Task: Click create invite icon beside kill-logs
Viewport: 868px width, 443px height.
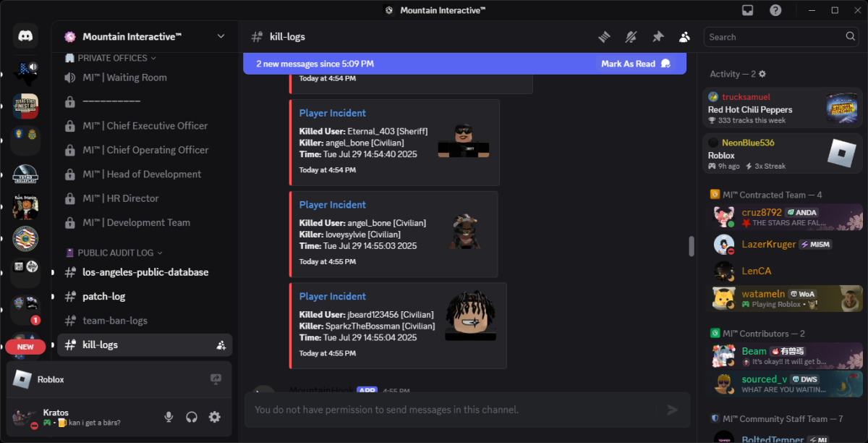Action: (x=221, y=345)
